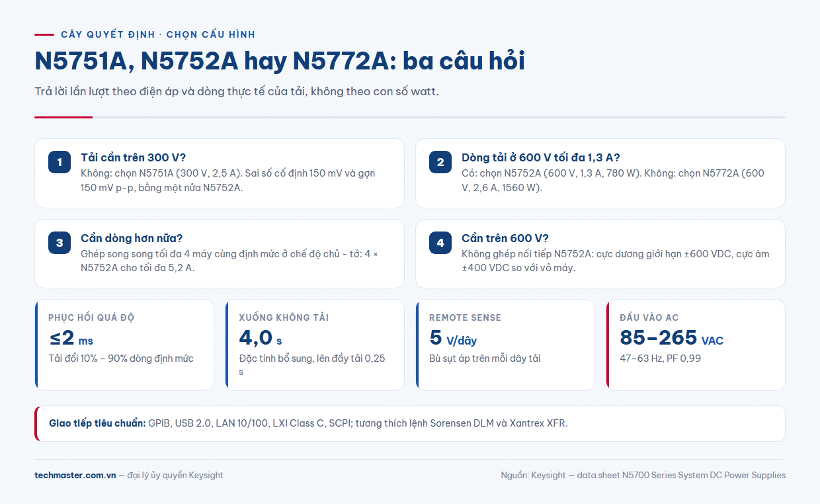Click the subtitle starting "Trả lời lần lượt theo điện áp"
This screenshot has height=504, width=820.
pyautogui.click(x=237, y=91)
